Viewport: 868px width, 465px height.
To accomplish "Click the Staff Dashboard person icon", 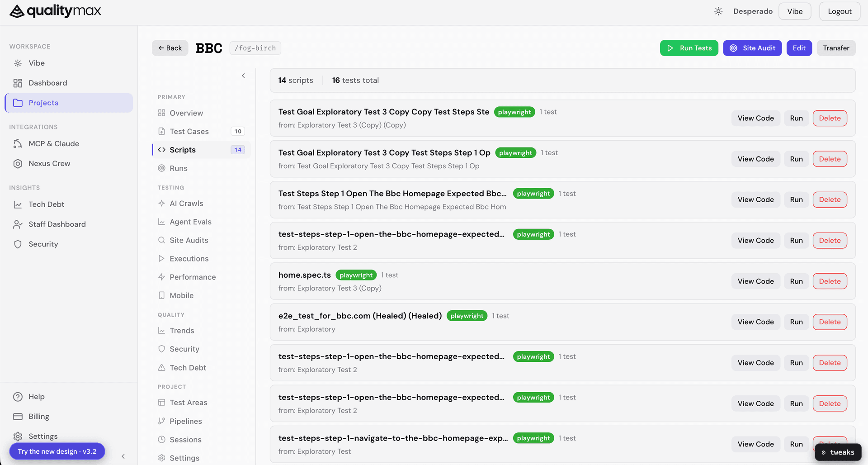I will [x=18, y=224].
